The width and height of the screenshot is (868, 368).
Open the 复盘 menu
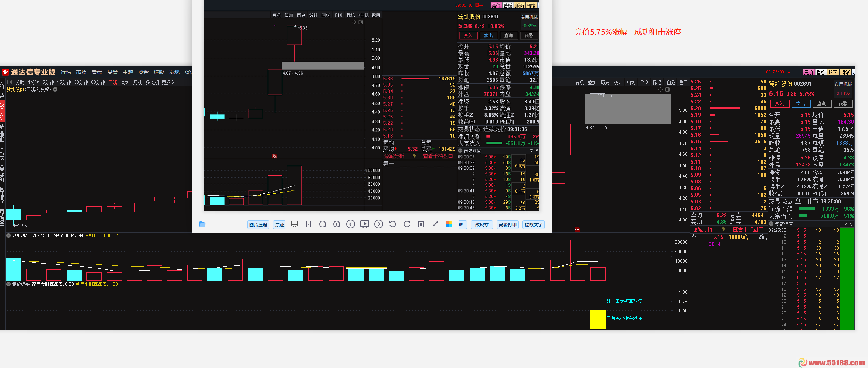(x=112, y=72)
